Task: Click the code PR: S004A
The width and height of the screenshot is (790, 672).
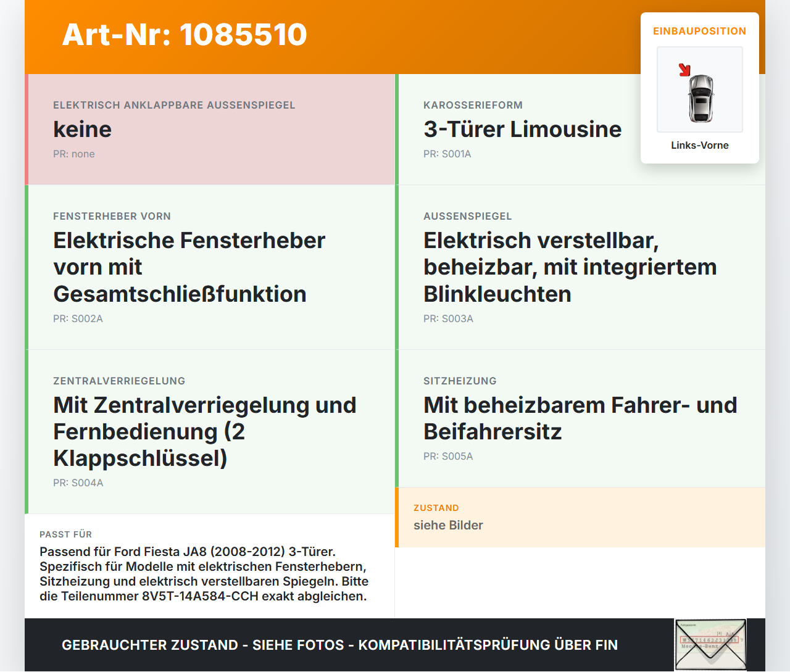Action: pyautogui.click(x=78, y=483)
